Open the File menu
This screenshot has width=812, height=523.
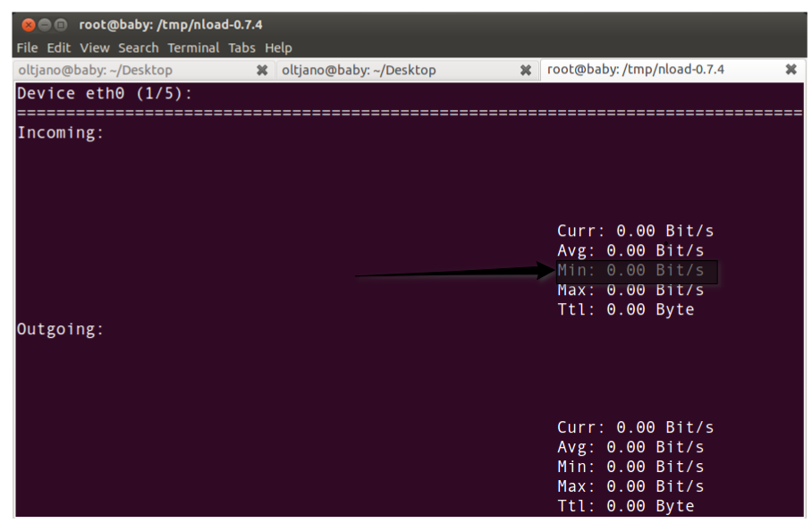(27, 47)
